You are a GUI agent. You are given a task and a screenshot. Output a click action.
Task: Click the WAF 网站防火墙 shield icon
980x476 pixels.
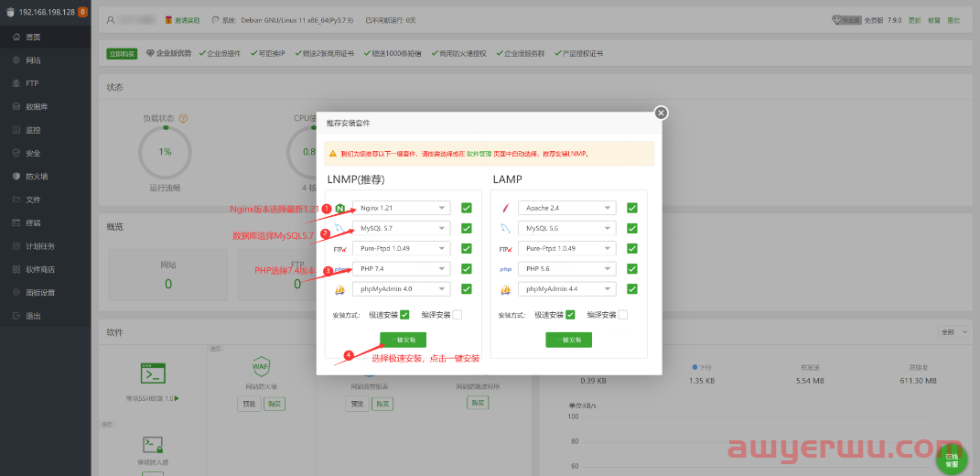261,365
